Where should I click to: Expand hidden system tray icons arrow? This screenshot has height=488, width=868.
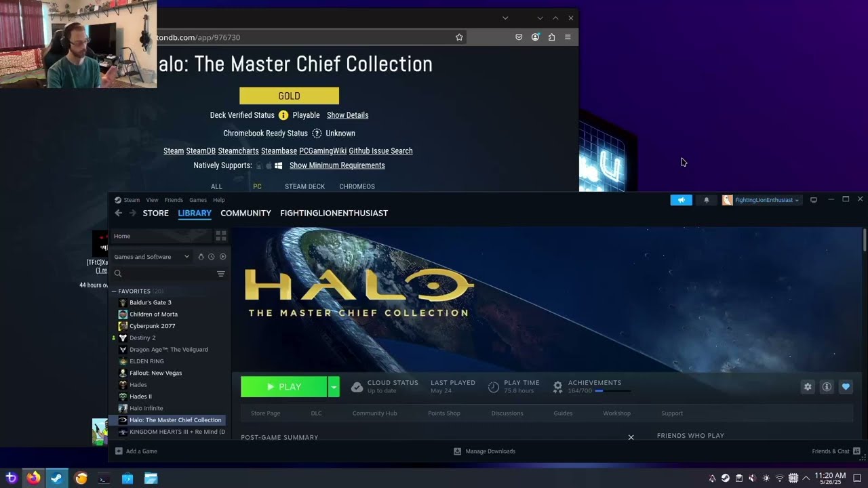(x=806, y=479)
